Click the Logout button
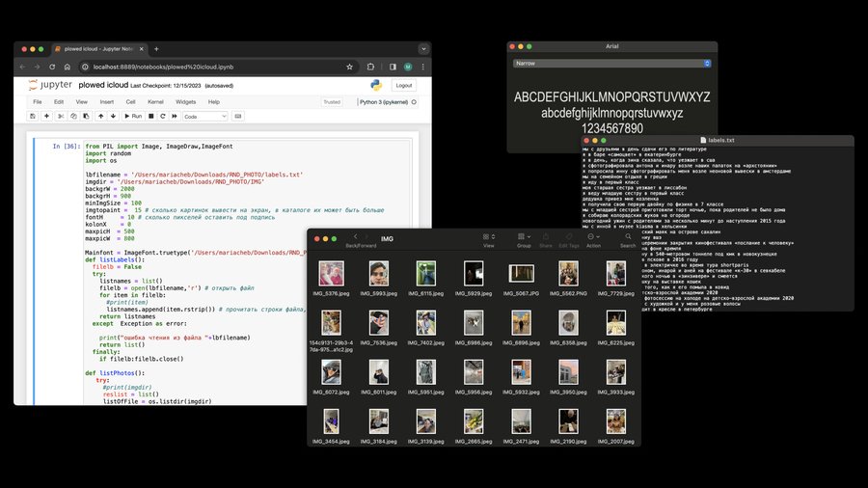Screen dimensions: 868x488 404,85
